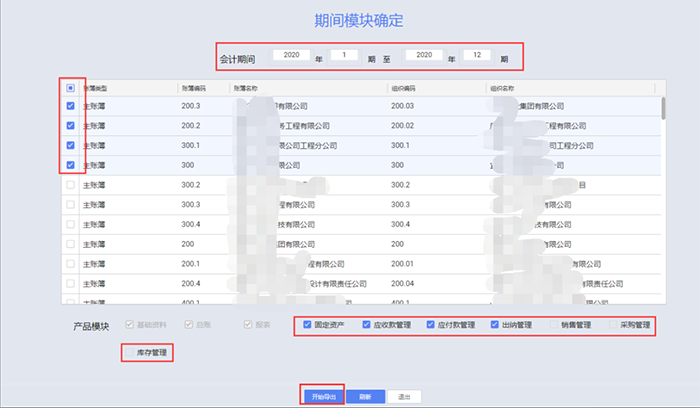Select the account code cell 300.1

tap(191, 145)
